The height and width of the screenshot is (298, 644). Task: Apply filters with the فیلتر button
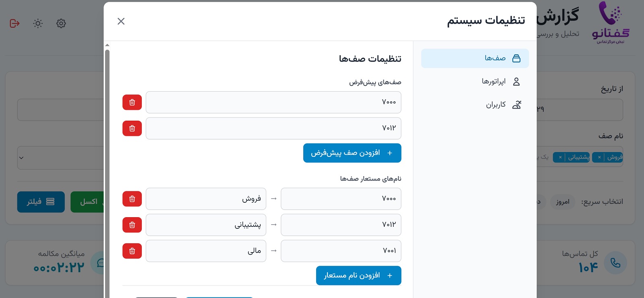[41, 202]
